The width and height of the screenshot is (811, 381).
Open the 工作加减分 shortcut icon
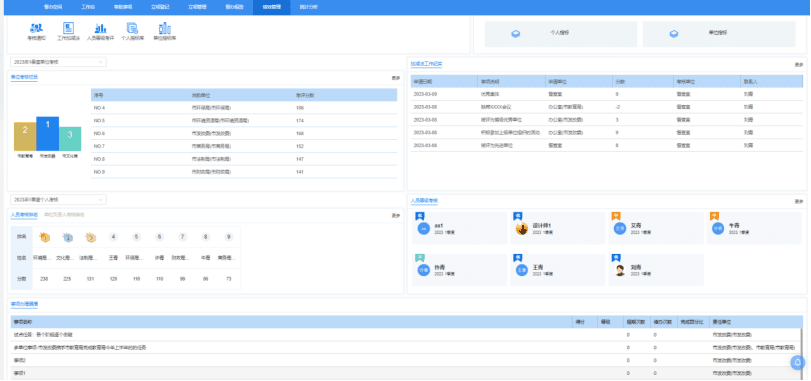click(x=68, y=28)
